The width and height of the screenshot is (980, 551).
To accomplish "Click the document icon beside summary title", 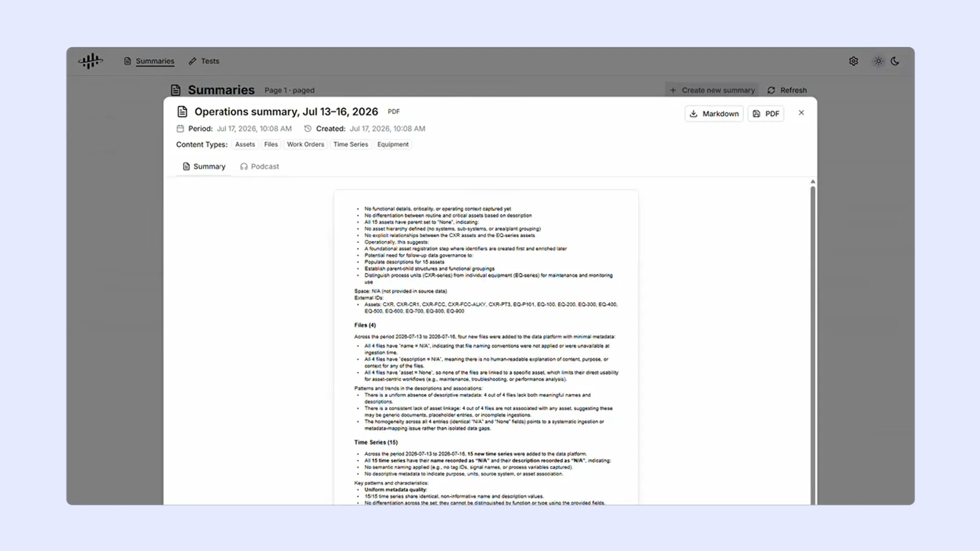I will (x=182, y=112).
